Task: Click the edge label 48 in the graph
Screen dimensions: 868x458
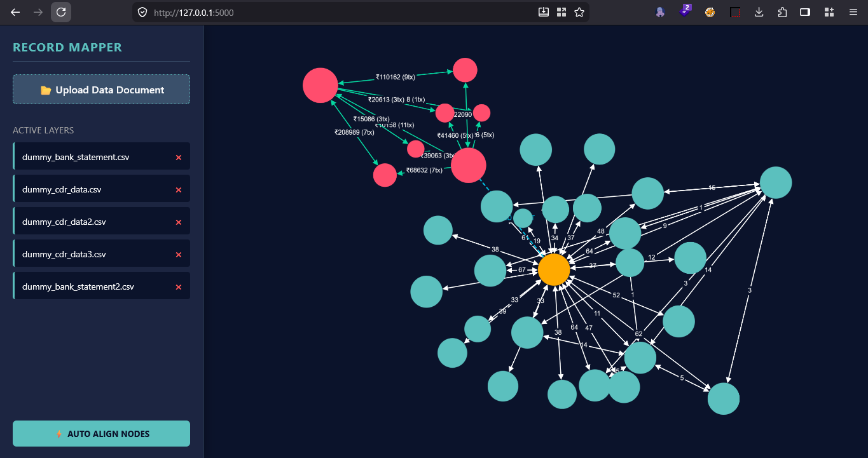Action: tap(601, 231)
